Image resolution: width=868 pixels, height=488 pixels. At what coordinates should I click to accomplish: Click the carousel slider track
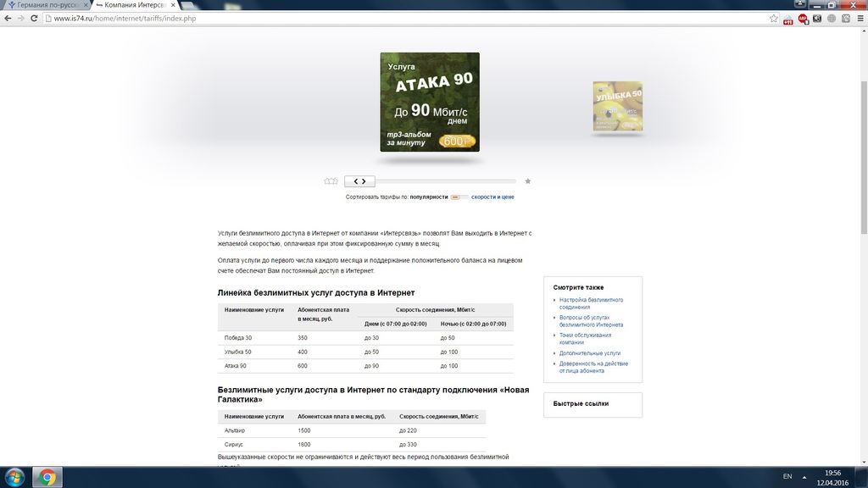(x=446, y=181)
